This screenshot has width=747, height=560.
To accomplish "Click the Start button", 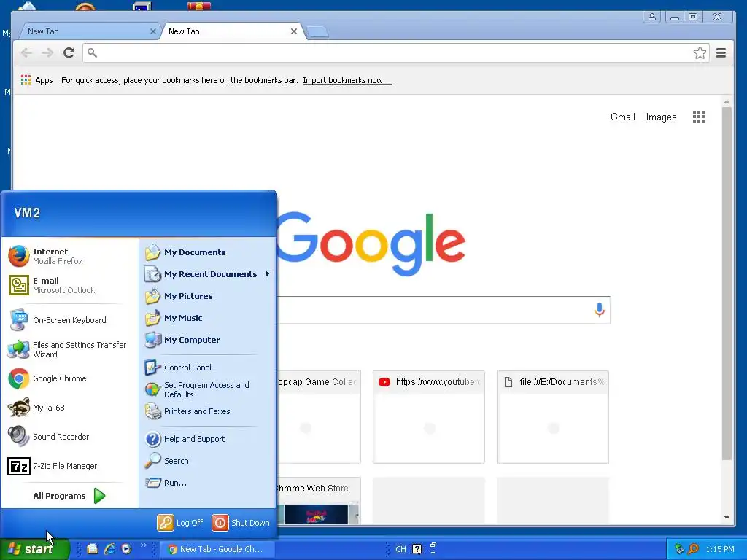I will 35,549.
